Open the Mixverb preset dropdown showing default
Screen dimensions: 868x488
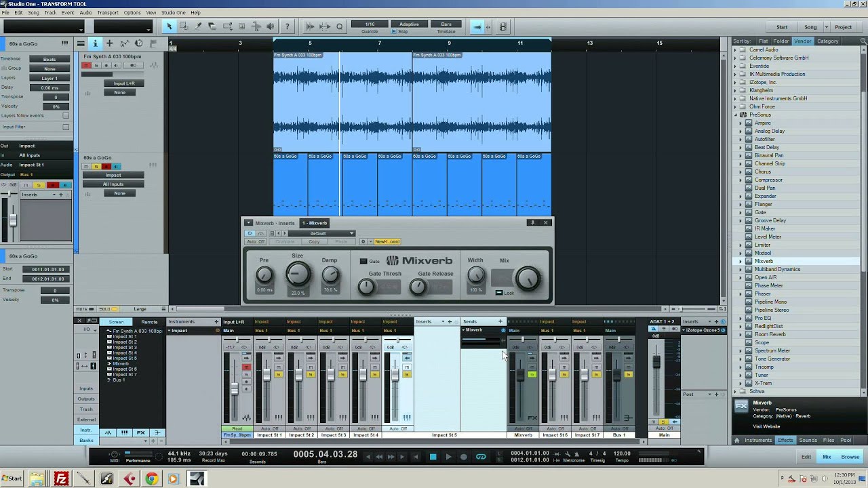coord(321,233)
